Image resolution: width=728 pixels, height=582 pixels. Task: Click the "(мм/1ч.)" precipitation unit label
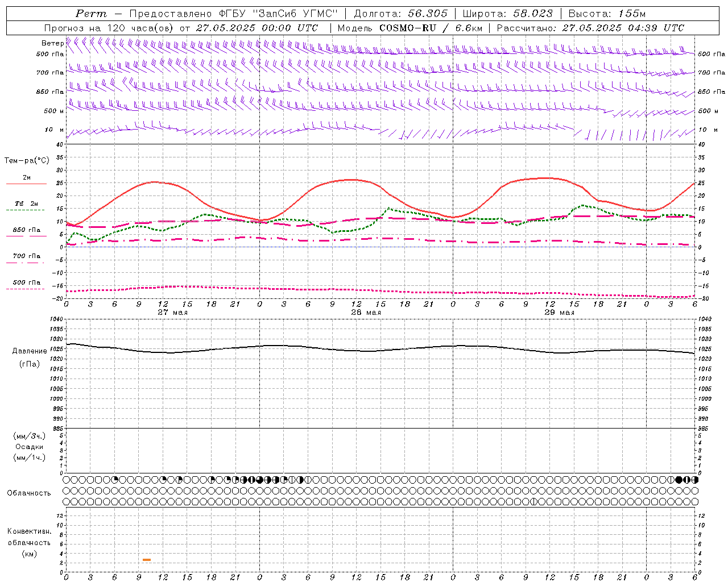(29, 458)
